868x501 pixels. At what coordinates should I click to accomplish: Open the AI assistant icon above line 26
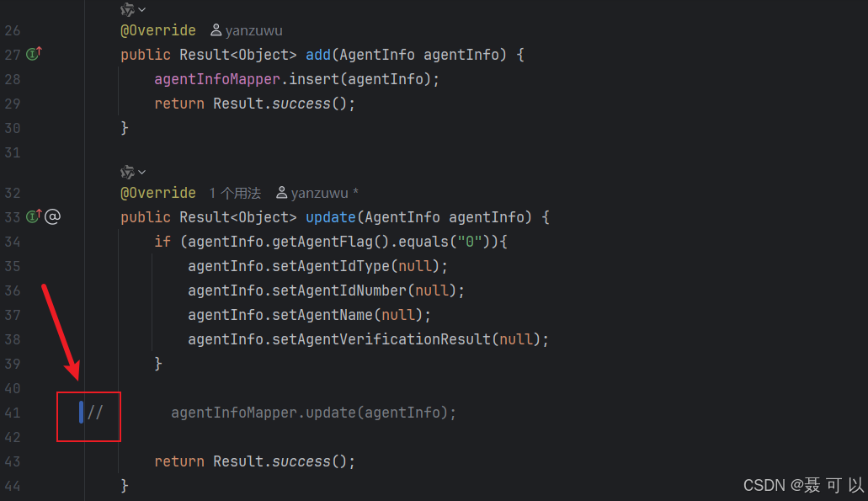click(x=127, y=9)
